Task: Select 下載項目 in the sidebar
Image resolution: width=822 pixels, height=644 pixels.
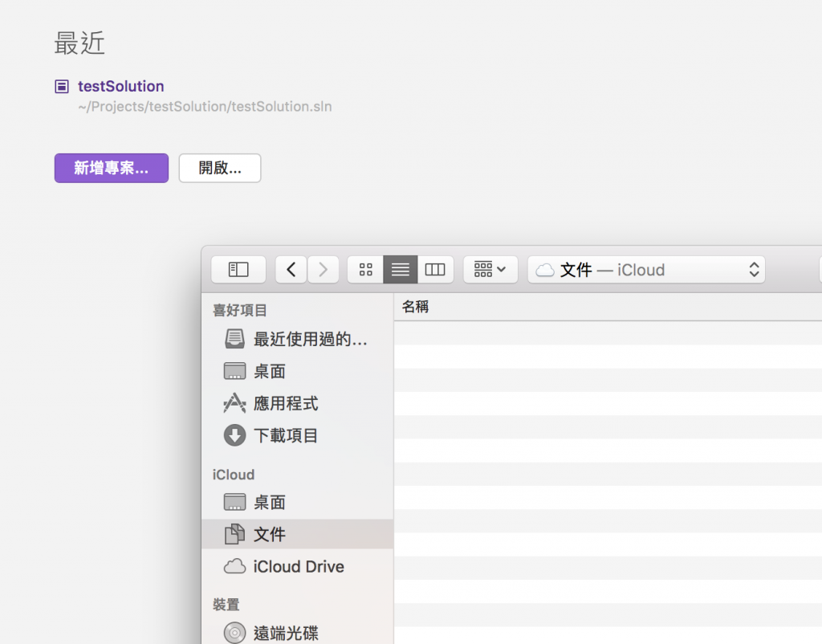Action: [297, 435]
